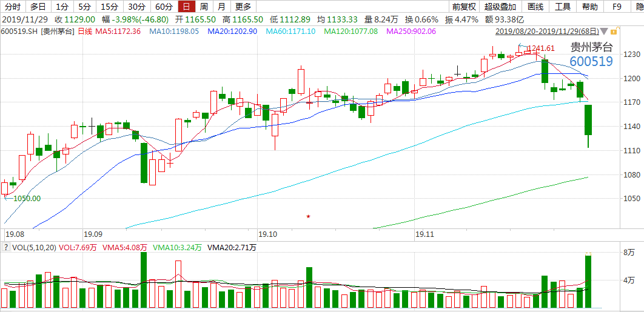The width and height of the screenshot is (644, 312).
Task: Click the 开 1165.50 opening price
Action: 195,19
